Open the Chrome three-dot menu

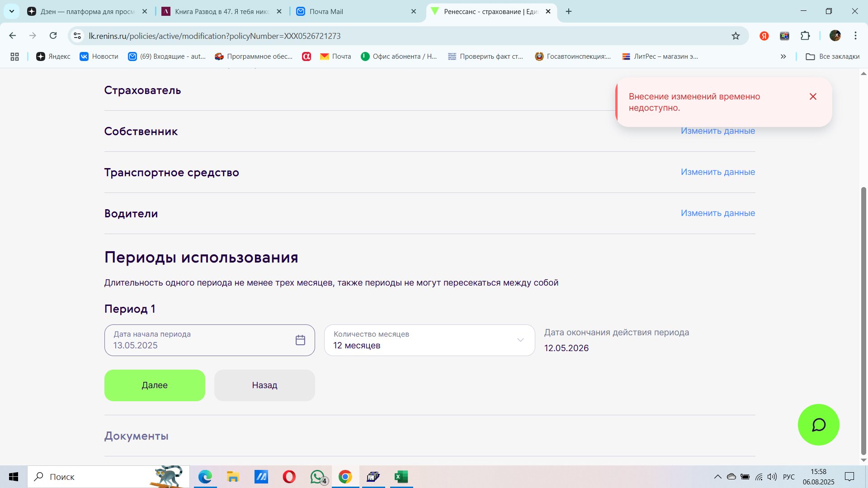pyautogui.click(x=855, y=36)
